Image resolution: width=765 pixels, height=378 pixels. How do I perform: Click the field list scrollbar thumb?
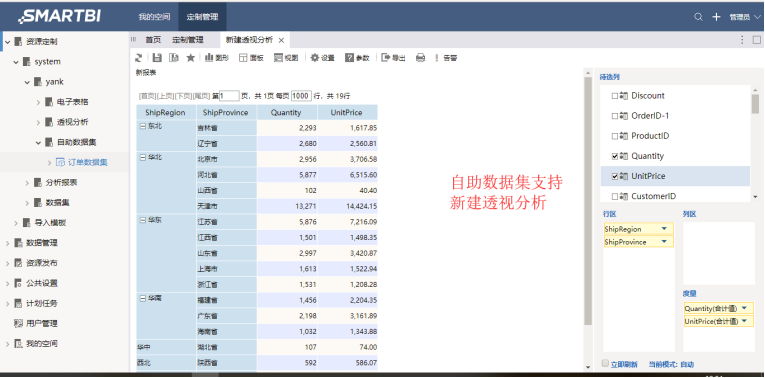[755, 103]
